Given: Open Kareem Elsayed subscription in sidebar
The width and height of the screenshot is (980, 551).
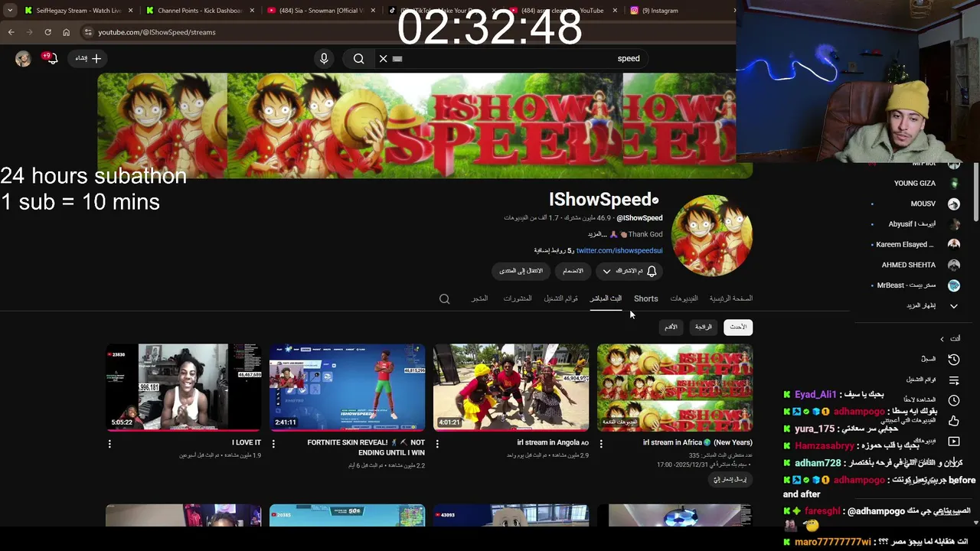Looking at the screenshot, I should point(915,245).
